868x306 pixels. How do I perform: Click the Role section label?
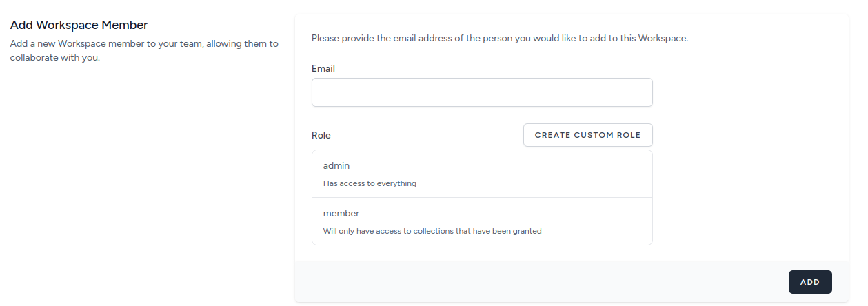click(x=321, y=136)
